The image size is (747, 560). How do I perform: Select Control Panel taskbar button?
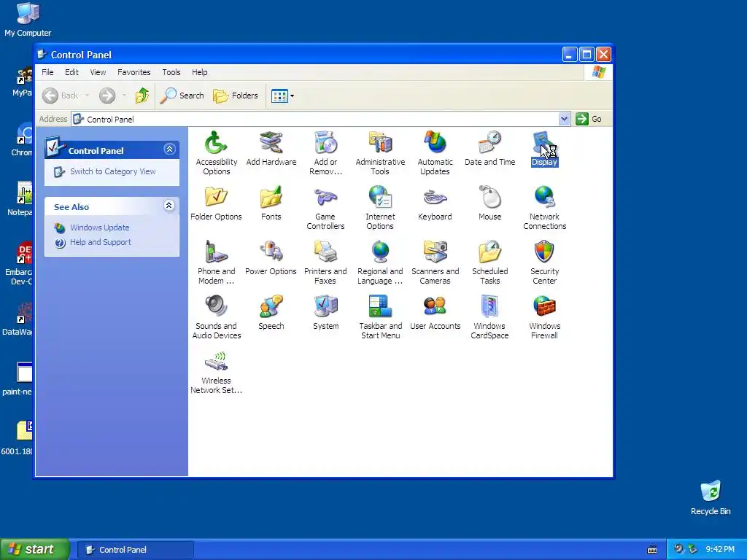click(135, 550)
